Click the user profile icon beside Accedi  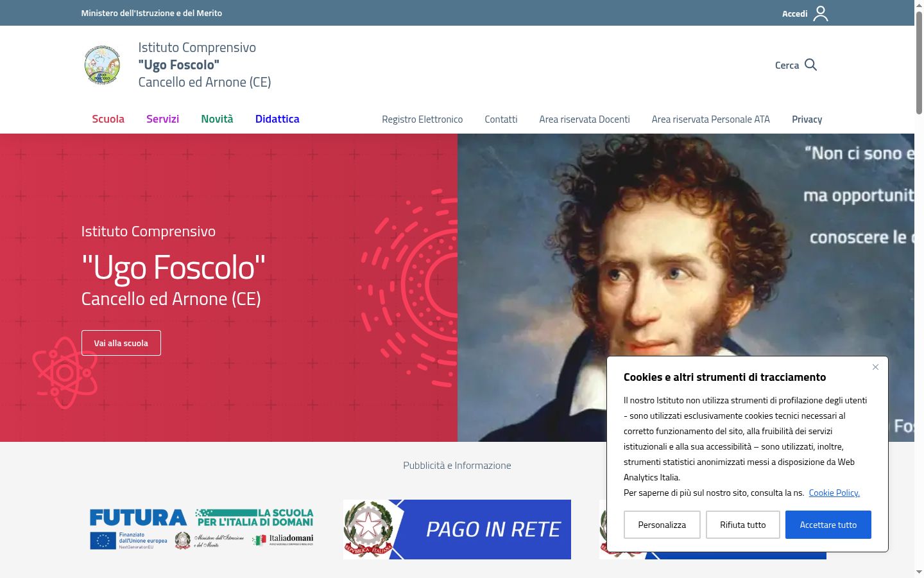point(821,13)
